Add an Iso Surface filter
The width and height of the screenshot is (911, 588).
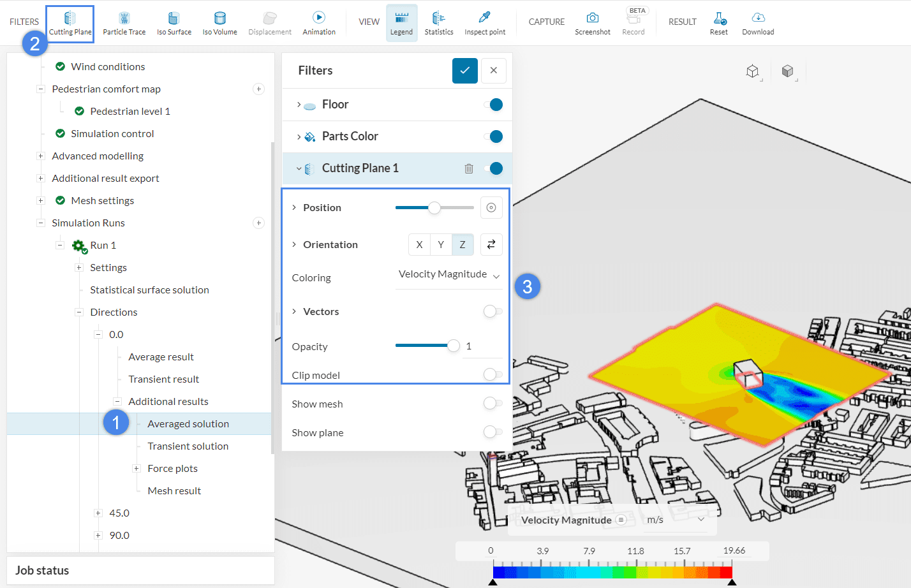(174, 24)
